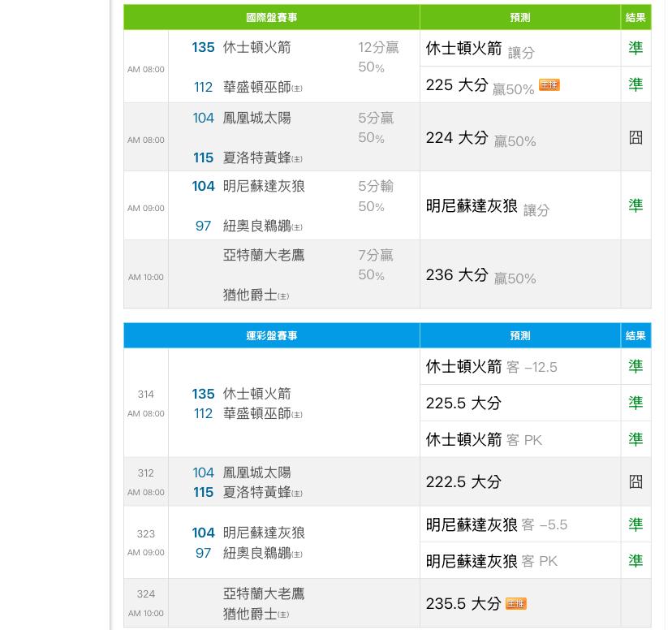Click the 囧 result for 224 大分
The width and height of the screenshot is (672, 630).
click(635, 137)
